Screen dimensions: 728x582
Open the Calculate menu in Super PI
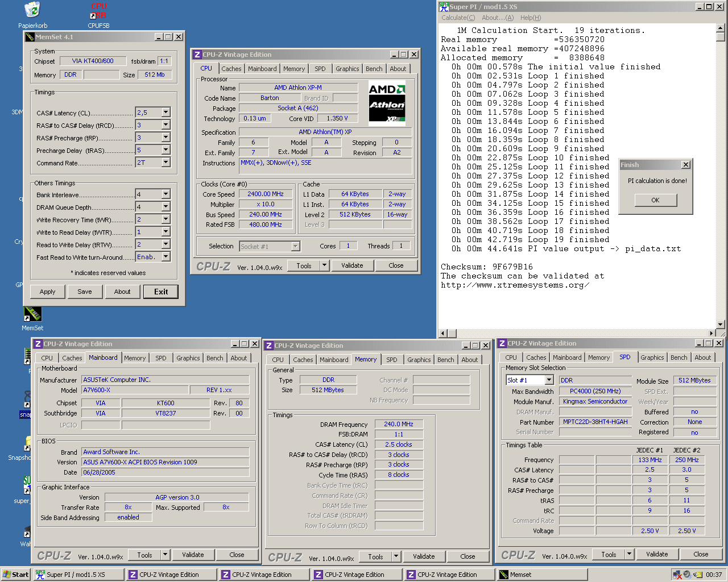pyautogui.click(x=458, y=18)
